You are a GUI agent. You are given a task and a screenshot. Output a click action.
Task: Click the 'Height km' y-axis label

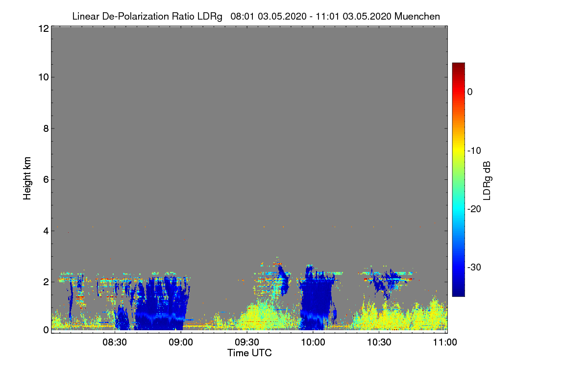tap(27, 179)
